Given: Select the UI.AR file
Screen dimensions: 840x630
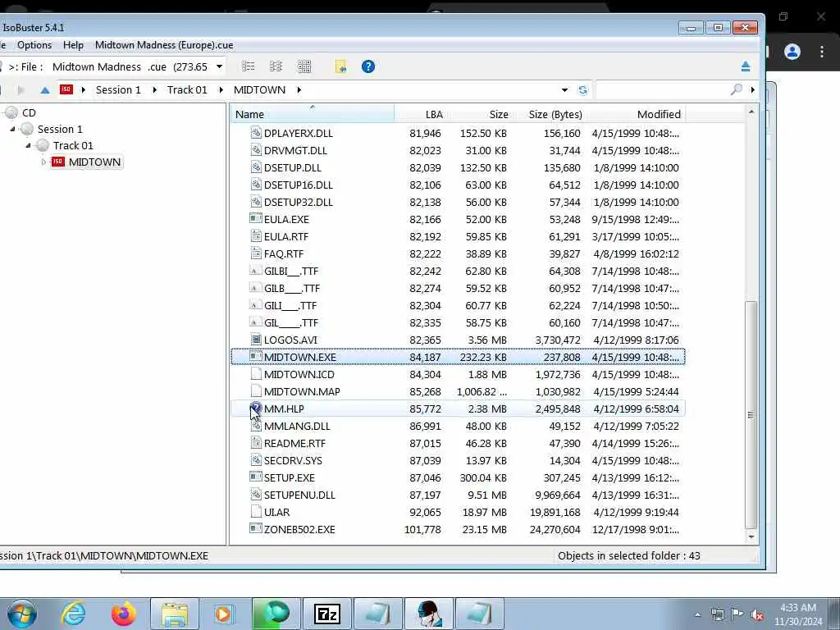Looking at the screenshot, I should point(277,512).
